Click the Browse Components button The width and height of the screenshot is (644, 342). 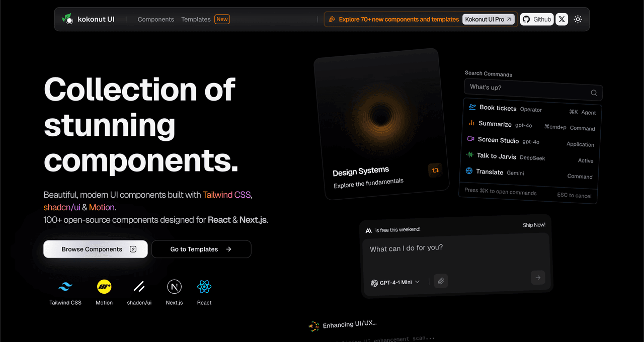(96, 249)
